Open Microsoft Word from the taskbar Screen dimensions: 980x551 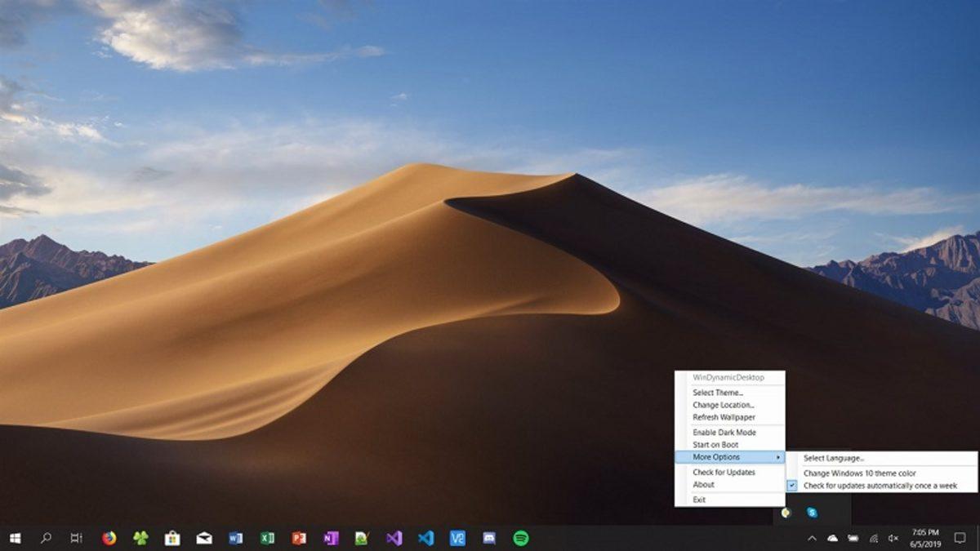pos(234,538)
